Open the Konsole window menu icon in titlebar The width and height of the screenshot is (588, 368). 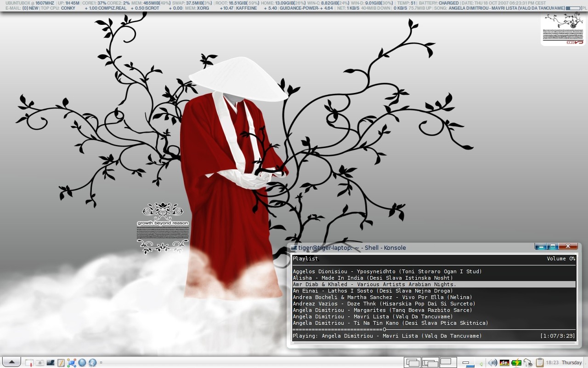coord(294,247)
